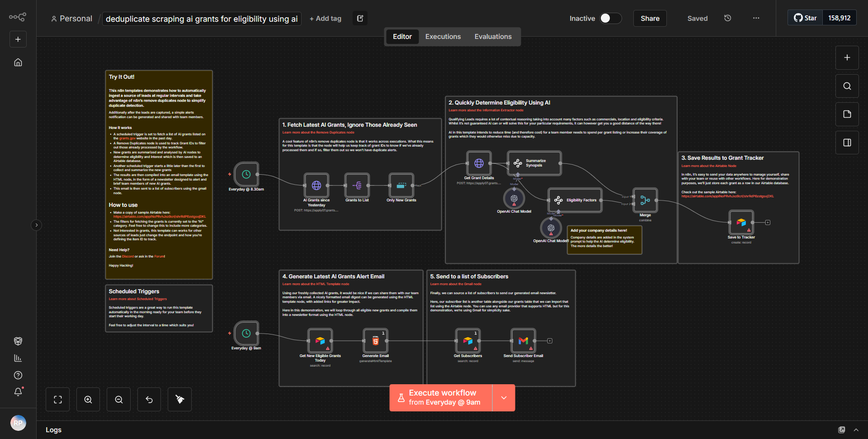Toggle the right side panel view
This screenshot has width=868, height=439.
(846, 142)
